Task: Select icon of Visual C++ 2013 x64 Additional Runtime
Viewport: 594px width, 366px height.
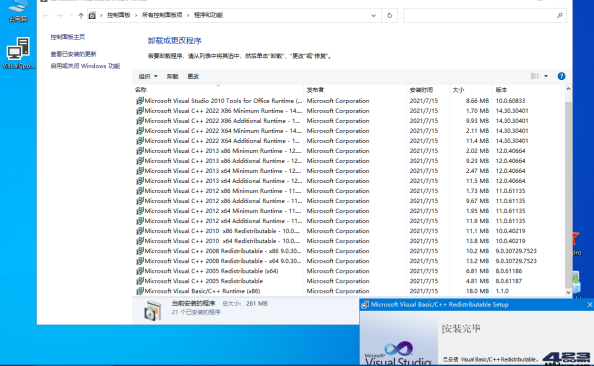Action: pos(140,181)
